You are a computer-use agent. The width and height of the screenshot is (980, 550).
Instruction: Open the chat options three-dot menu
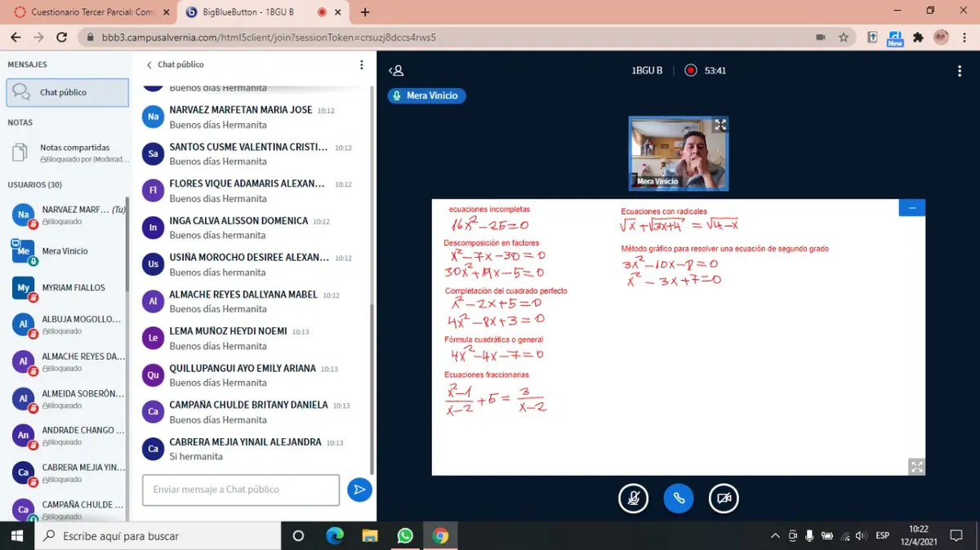pyautogui.click(x=362, y=64)
